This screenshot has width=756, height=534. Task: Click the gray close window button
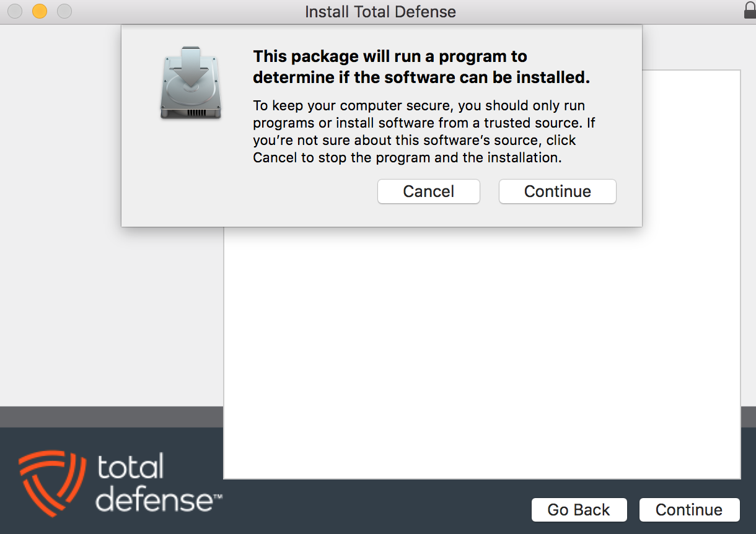coord(15,11)
